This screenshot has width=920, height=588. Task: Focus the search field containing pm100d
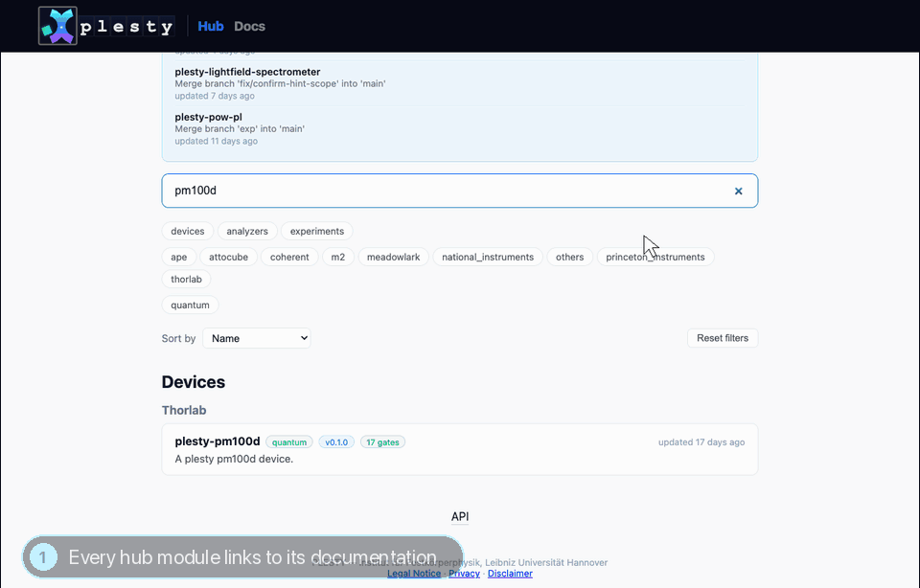tap(459, 191)
